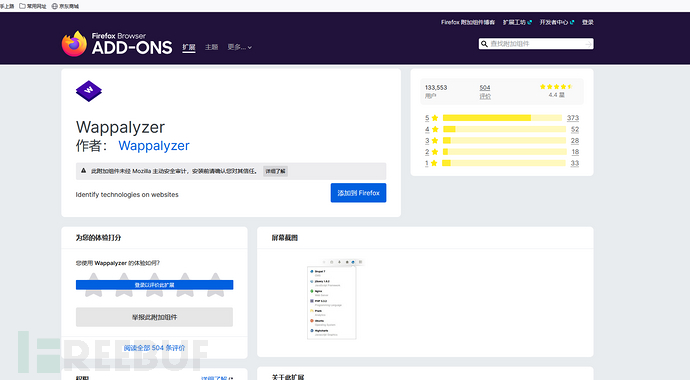Filter reviews by 4 stars row
The width and height of the screenshot is (690, 380).
[x=502, y=129]
